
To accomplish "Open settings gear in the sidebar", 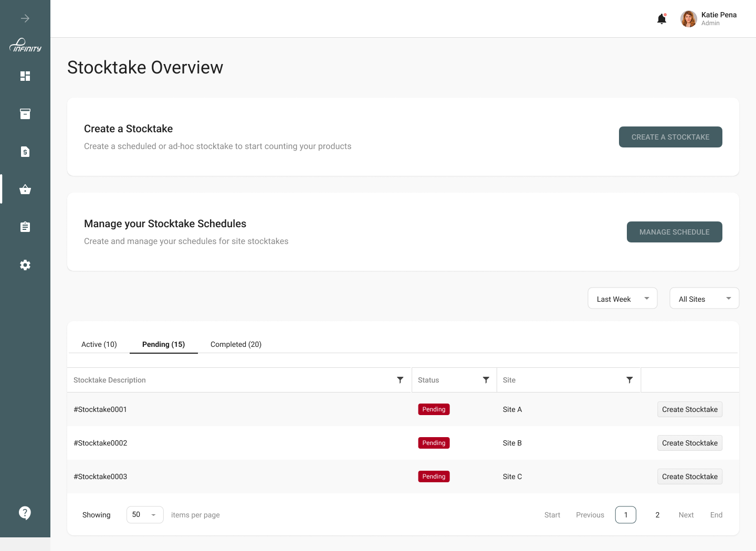I will click(25, 265).
